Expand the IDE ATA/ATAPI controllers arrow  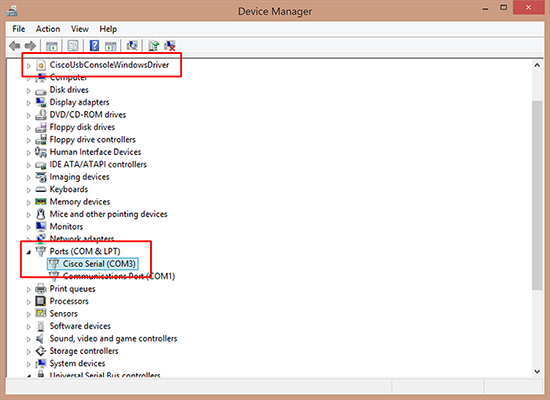pos(29,165)
